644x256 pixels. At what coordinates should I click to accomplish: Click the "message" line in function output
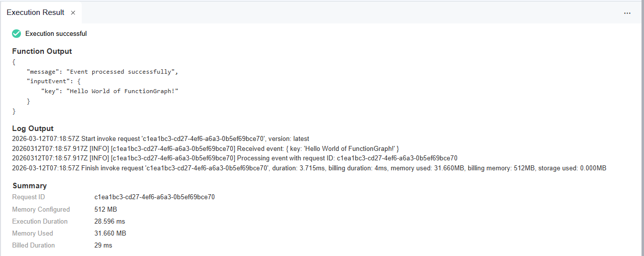(x=102, y=72)
